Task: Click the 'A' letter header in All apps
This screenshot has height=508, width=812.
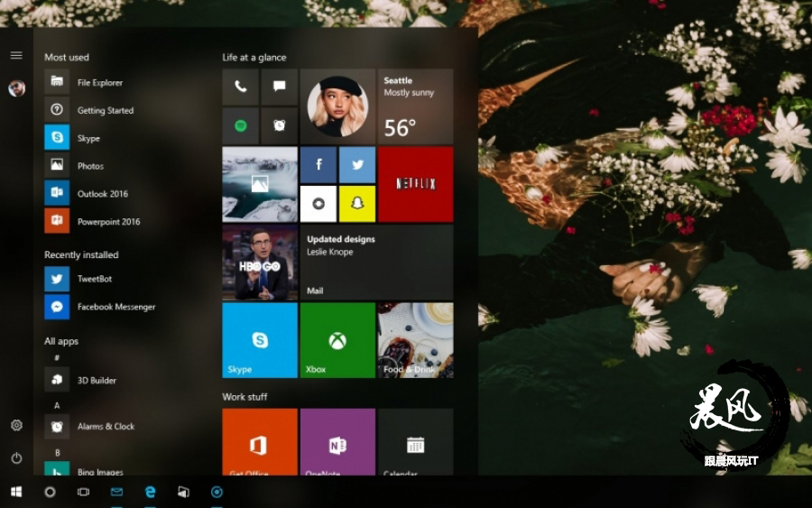Action: pyautogui.click(x=57, y=405)
